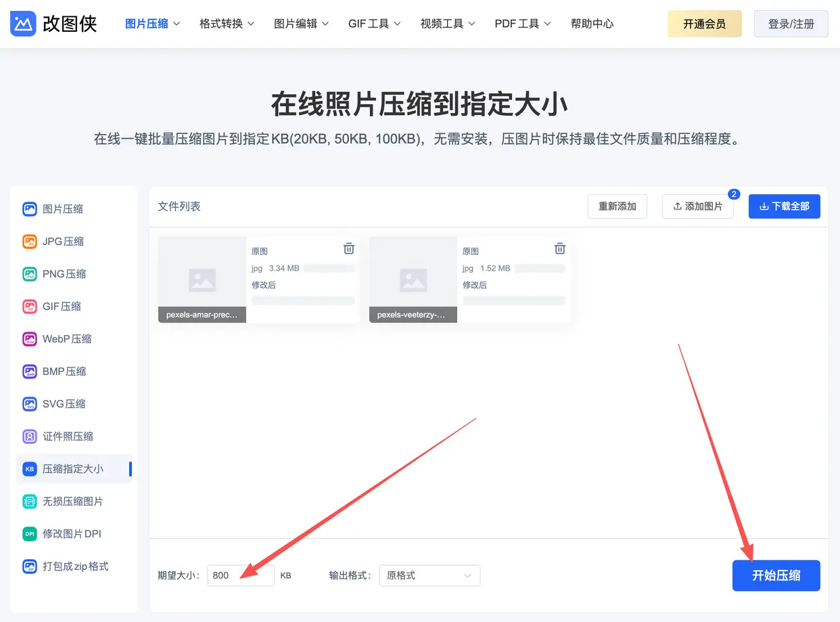The width and height of the screenshot is (840, 622).
Task: Click the 开始压缩 button
Action: click(x=776, y=575)
